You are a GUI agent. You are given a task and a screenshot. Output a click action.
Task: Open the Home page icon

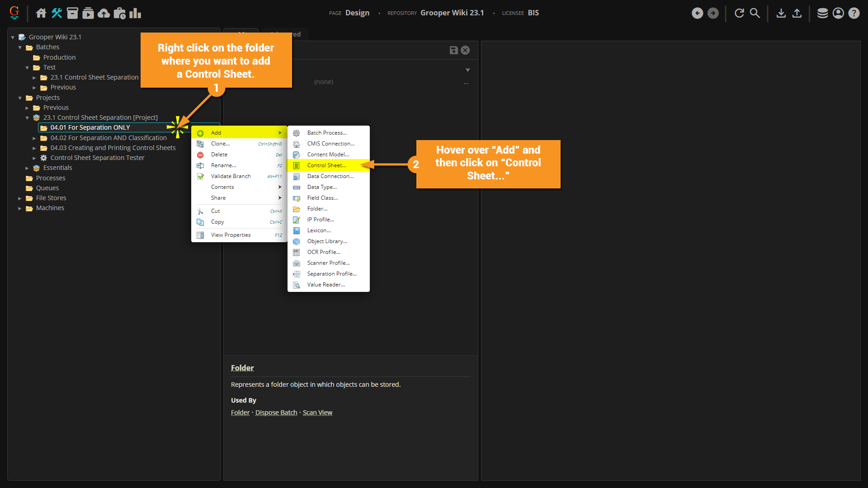[41, 13]
